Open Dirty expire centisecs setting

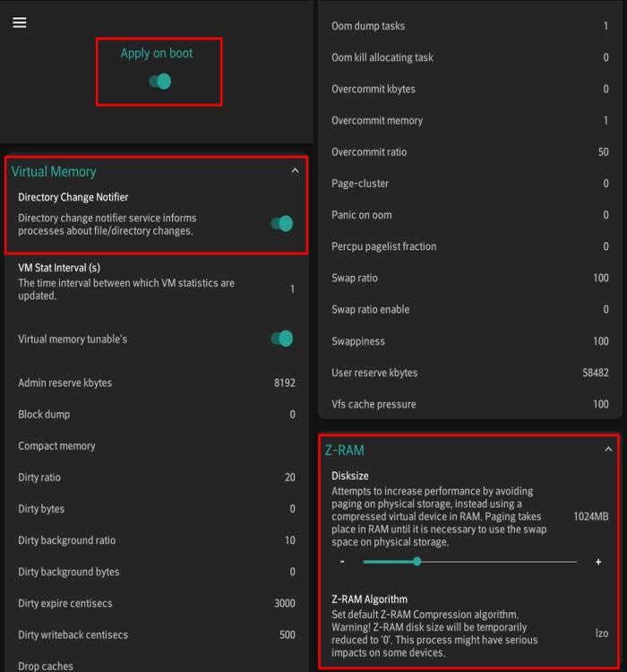pos(157,603)
